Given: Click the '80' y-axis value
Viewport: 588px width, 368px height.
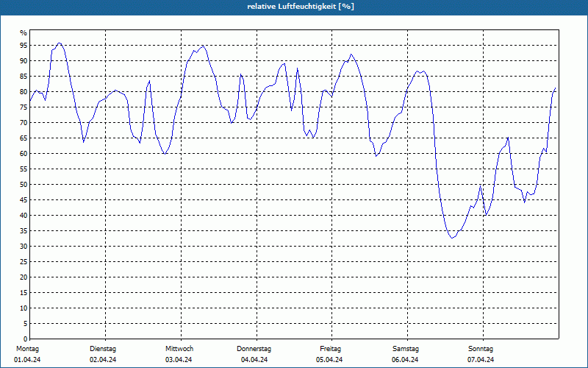Looking at the screenshot, I should click(x=24, y=91).
